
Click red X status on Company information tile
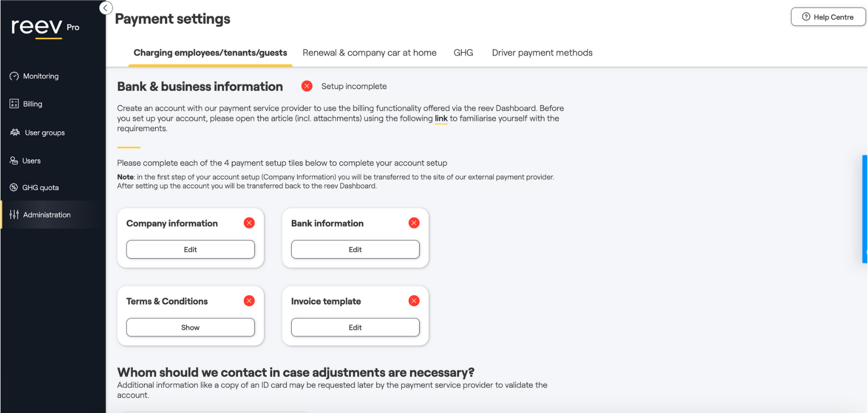pos(249,223)
